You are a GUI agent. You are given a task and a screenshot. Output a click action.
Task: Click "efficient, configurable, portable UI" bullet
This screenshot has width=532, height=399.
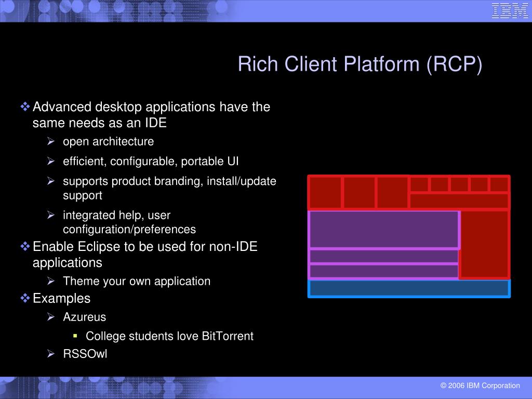pos(151,161)
